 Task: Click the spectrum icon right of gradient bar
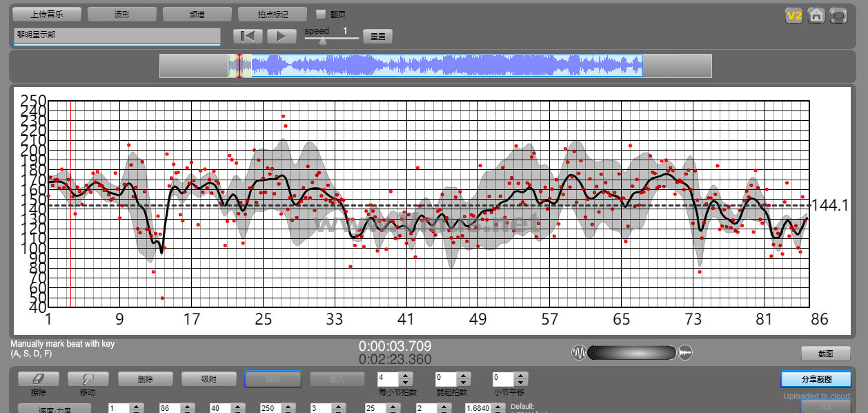[x=685, y=353]
